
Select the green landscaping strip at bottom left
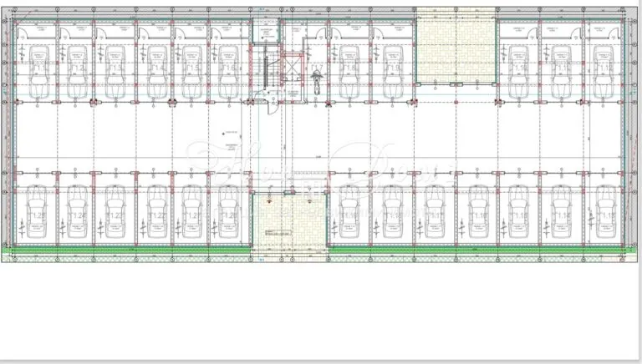coord(125,250)
